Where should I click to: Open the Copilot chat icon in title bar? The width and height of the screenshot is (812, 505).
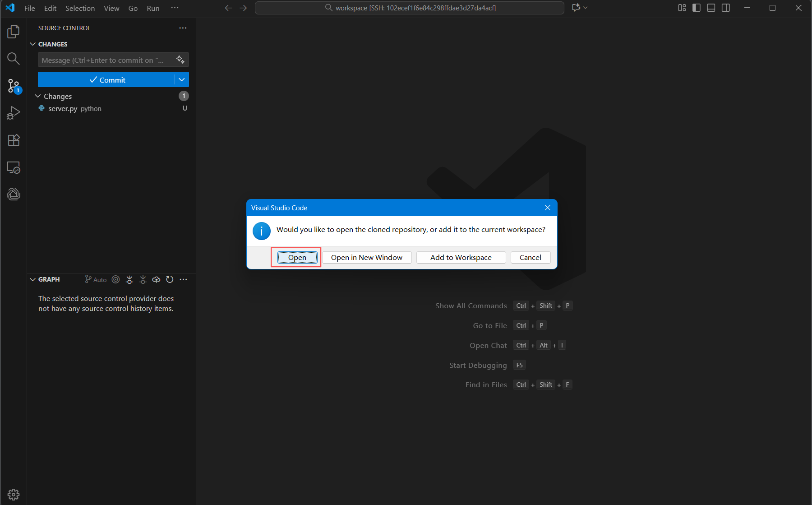[x=576, y=8]
